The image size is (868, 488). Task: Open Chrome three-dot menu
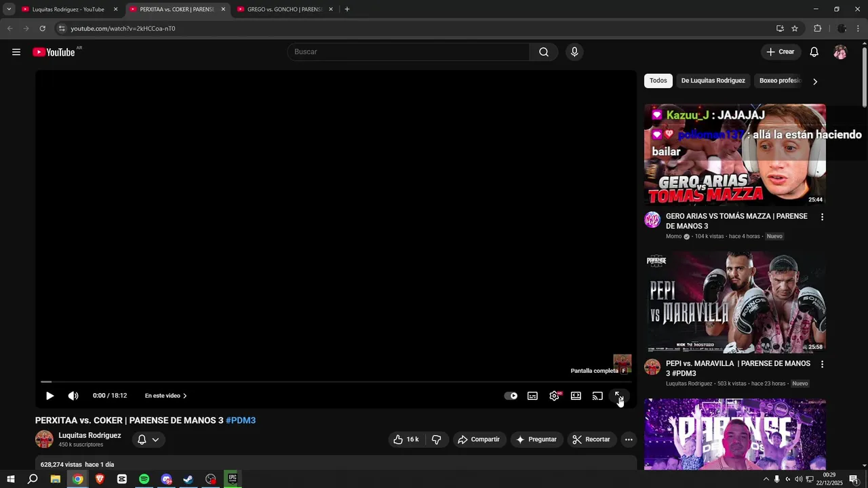tap(859, 28)
